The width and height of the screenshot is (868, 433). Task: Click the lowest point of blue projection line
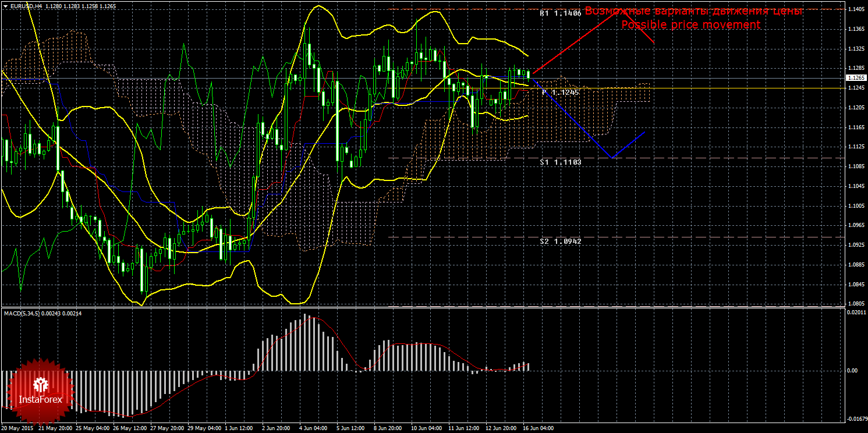(611, 158)
